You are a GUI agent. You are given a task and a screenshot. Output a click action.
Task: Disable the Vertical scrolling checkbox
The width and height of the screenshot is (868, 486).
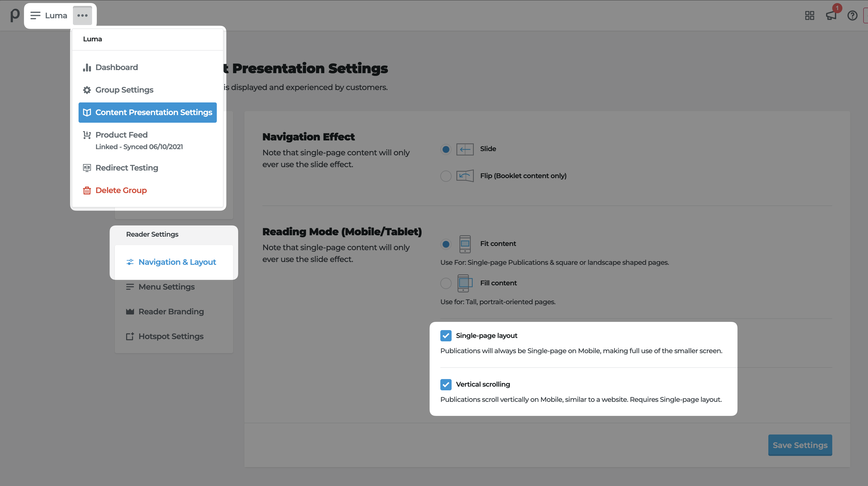point(446,384)
